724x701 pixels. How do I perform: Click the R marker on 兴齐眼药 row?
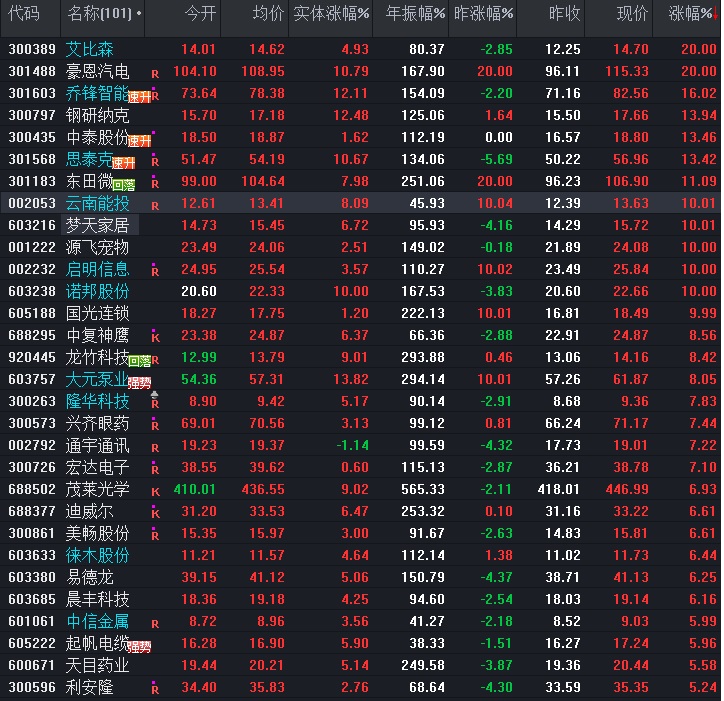point(155,425)
